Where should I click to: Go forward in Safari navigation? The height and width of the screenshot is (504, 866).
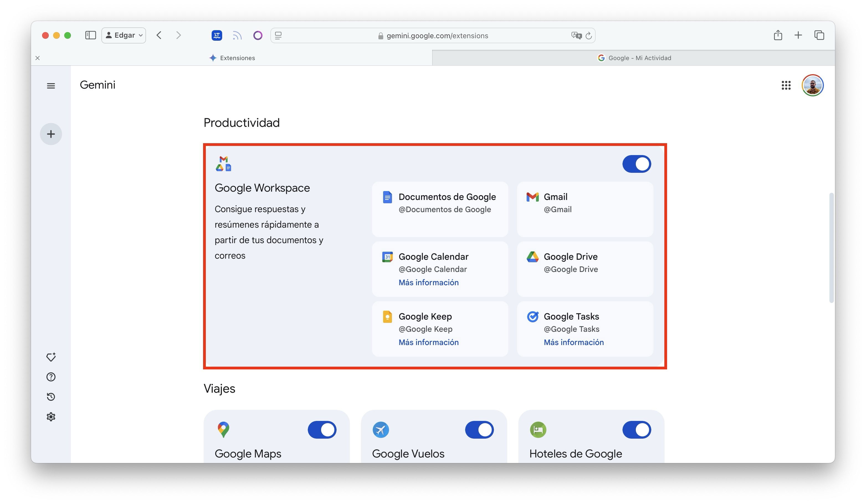tap(178, 35)
